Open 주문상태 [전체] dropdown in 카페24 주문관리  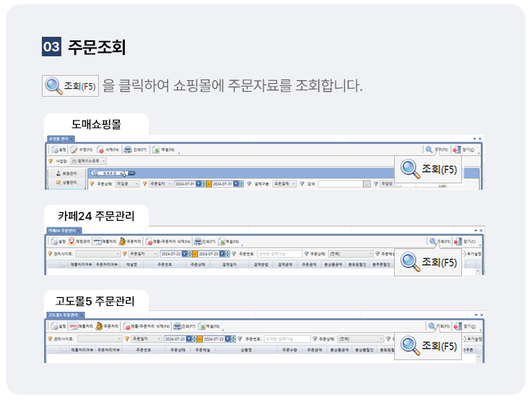point(351,254)
